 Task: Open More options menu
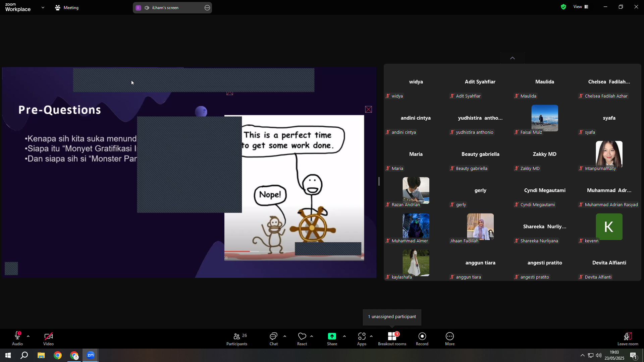pos(450,339)
